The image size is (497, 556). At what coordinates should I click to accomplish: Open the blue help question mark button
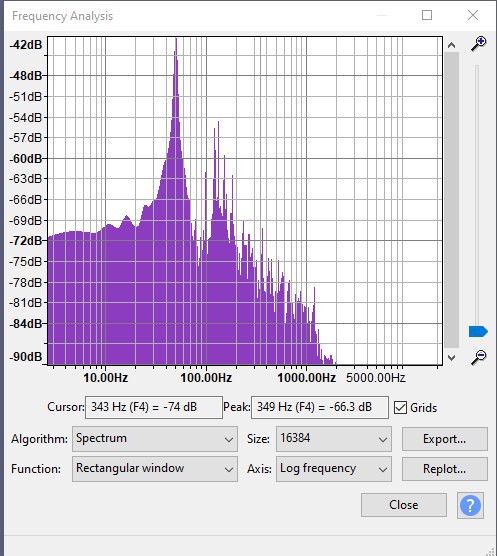[x=470, y=505]
